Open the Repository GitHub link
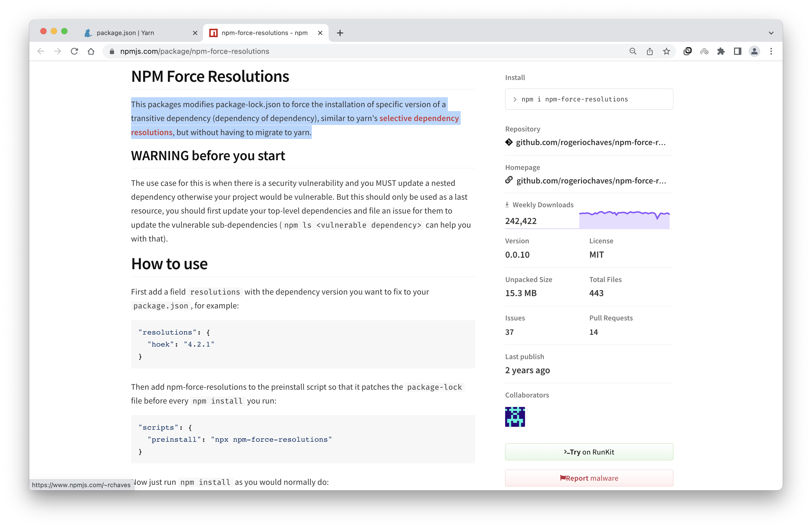 [591, 142]
